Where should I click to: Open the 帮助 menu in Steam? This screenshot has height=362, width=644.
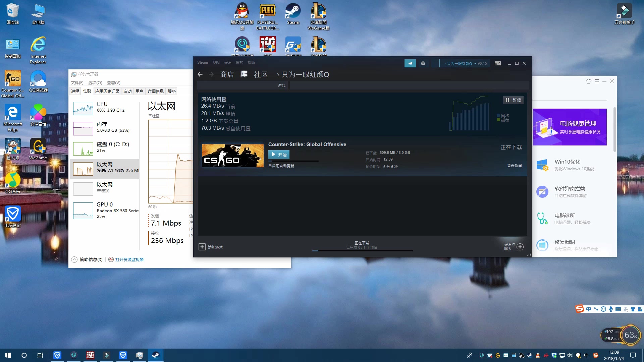pos(251,63)
